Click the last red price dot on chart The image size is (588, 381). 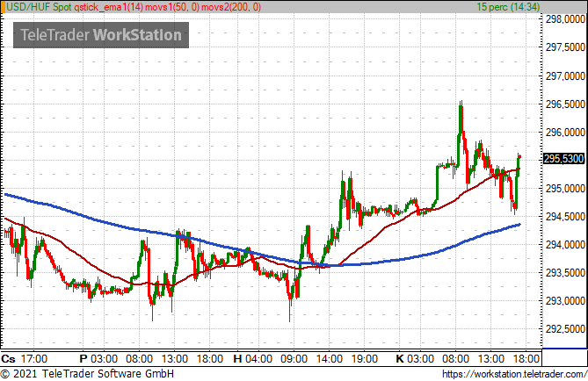[519, 156]
